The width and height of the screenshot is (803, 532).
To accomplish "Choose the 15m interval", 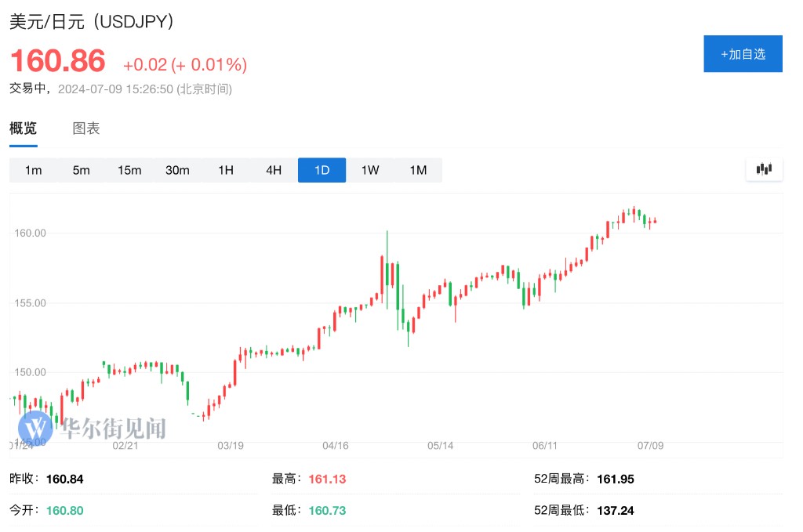I will pos(129,170).
